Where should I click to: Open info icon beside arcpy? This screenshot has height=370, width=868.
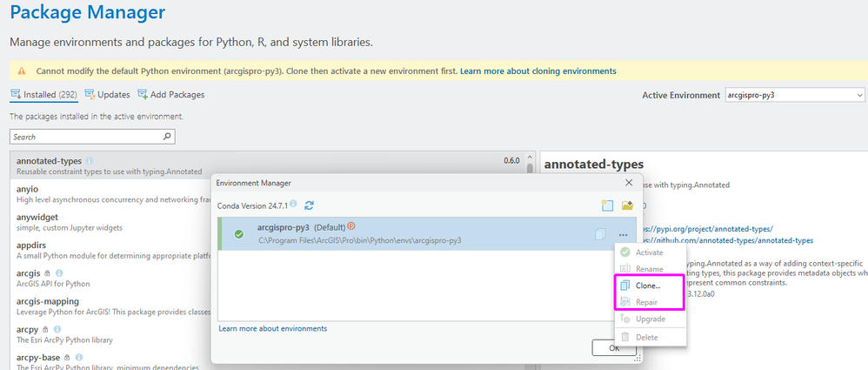[x=57, y=330]
